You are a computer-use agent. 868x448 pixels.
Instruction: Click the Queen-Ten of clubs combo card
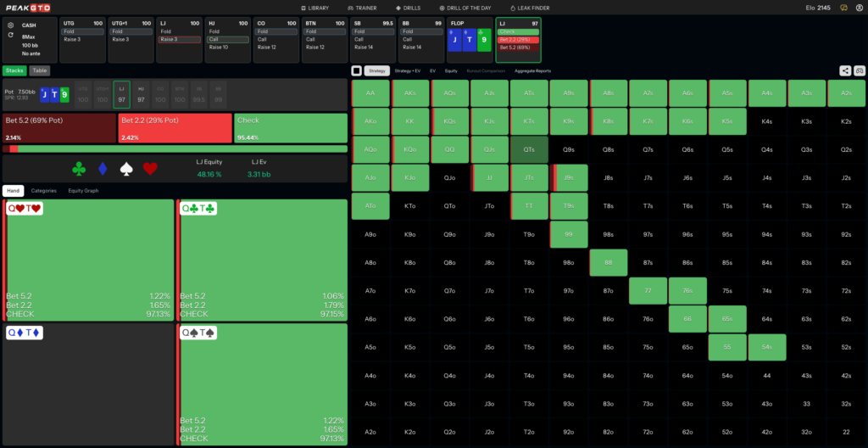click(262, 260)
